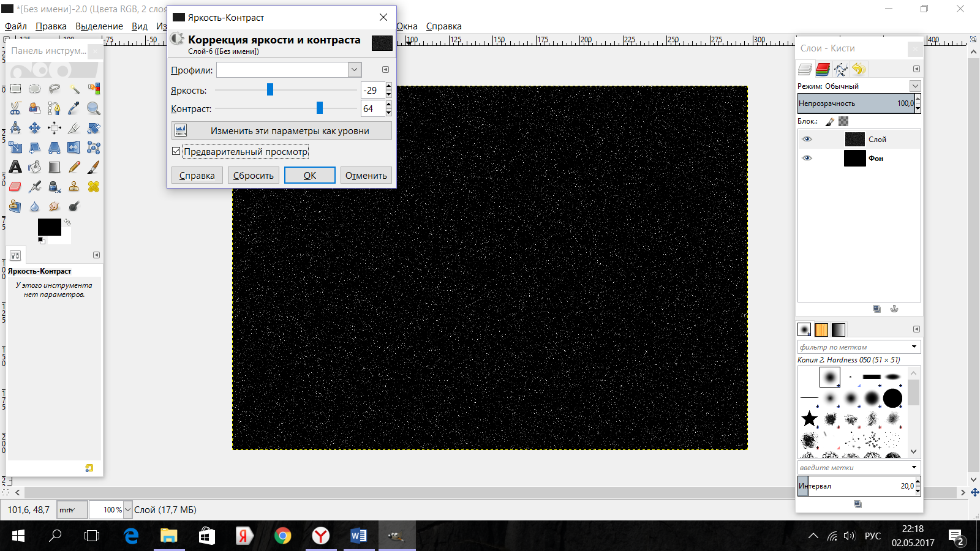The height and width of the screenshot is (551, 980).
Task: Select the Crop knife tool
Action: (x=74, y=128)
